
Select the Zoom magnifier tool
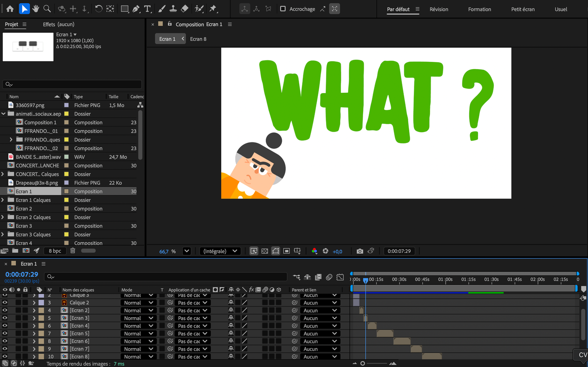pos(47,8)
